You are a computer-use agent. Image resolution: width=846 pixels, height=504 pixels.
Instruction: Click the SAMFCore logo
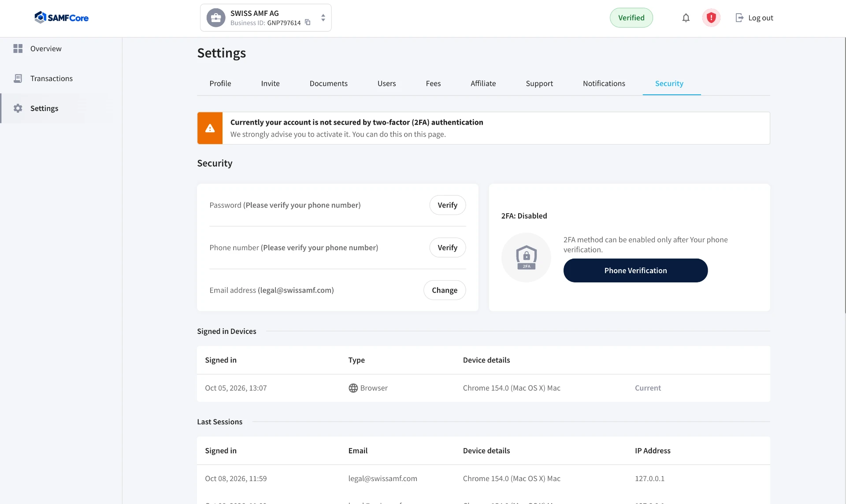[62, 18]
